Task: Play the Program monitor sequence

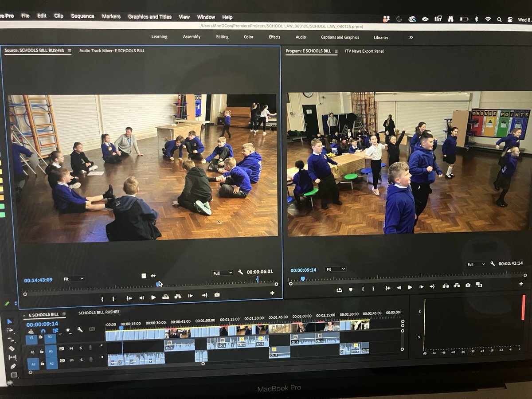Action: click(x=410, y=287)
